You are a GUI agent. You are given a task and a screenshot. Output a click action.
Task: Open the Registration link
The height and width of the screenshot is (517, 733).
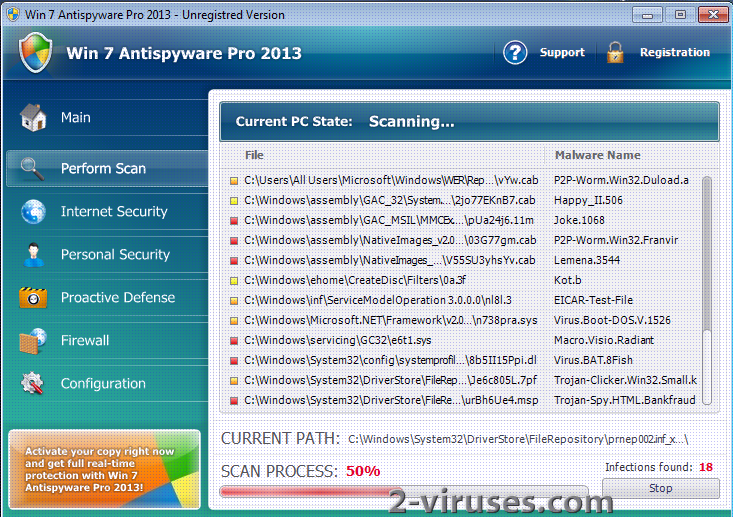click(675, 52)
